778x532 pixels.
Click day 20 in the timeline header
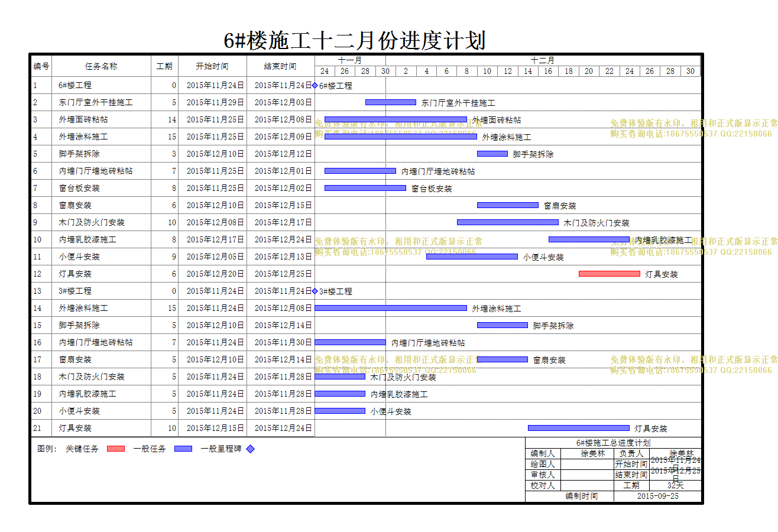click(589, 71)
